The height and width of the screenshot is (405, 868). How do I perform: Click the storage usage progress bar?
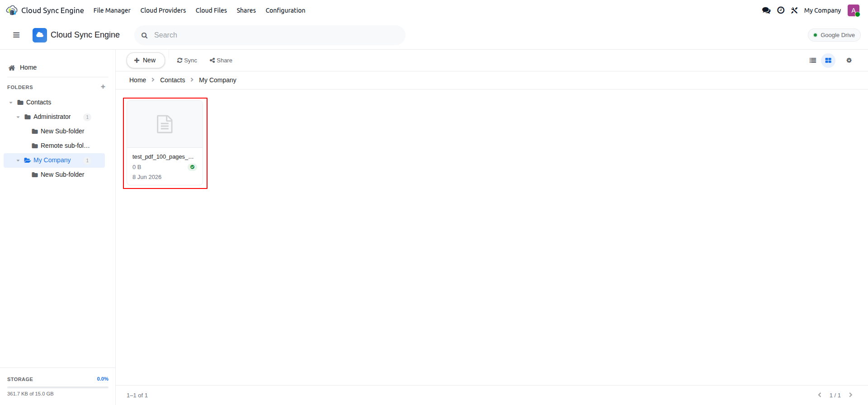(58, 387)
